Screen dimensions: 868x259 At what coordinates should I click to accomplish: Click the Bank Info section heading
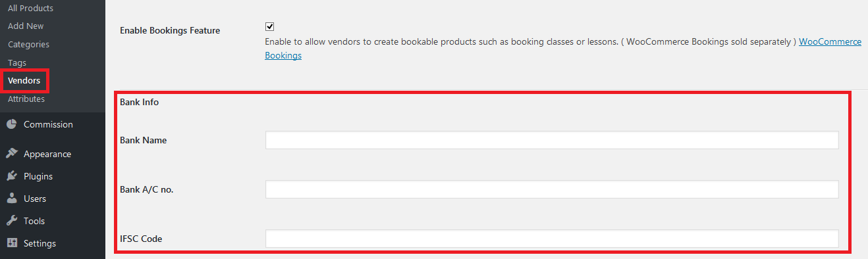tap(139, 103)
